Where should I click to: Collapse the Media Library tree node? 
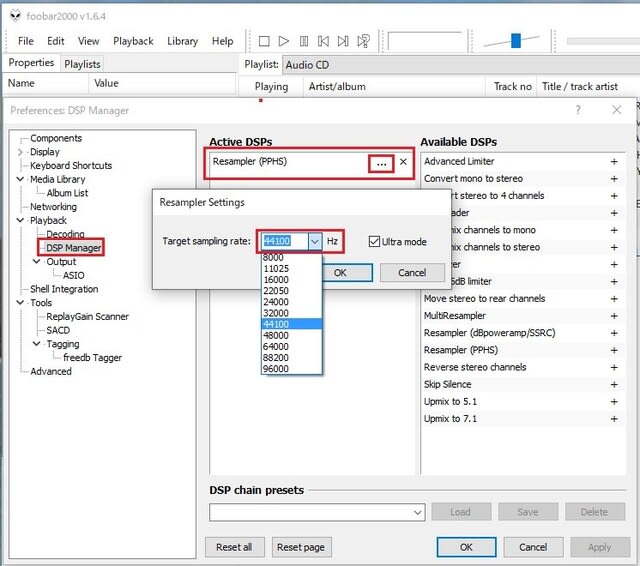[x=20, y=179]
